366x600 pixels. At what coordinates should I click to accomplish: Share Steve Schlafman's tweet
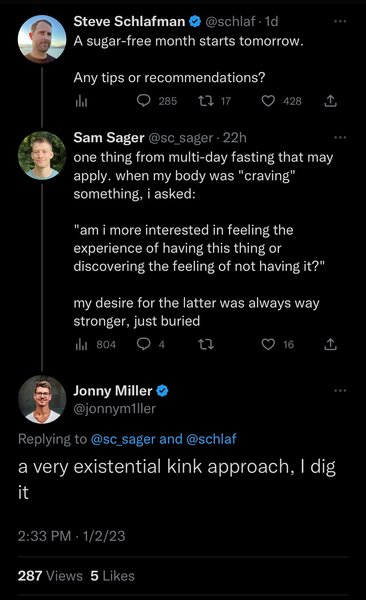(330, 101)
